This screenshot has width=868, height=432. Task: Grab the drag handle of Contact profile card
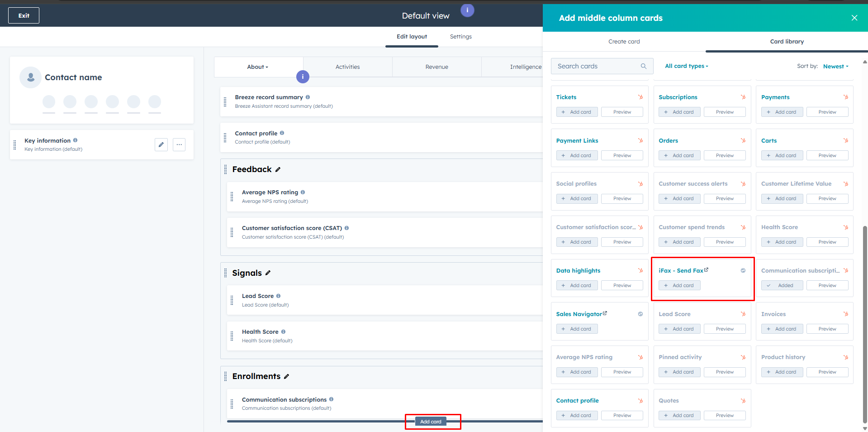(225, 138)
